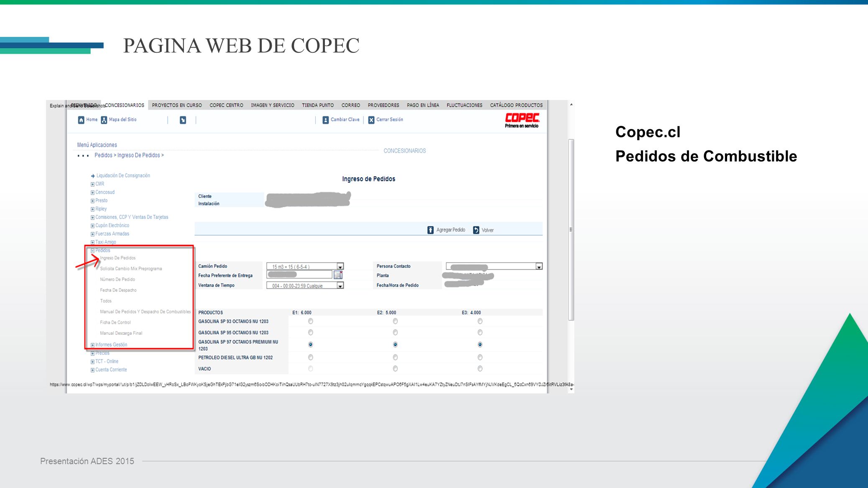868x488 pixels.
Task: Select Petroleo Diesel Ultra for E1
Action: click(311, 357)
